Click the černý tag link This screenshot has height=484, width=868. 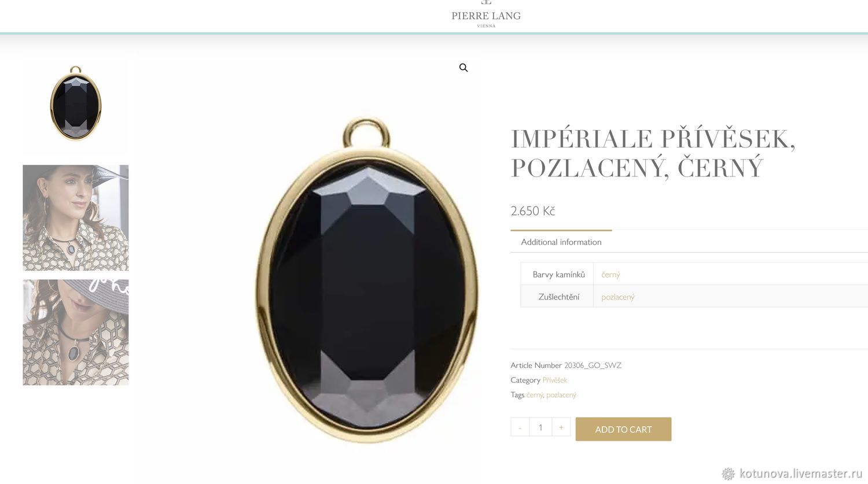pos(535,395)
